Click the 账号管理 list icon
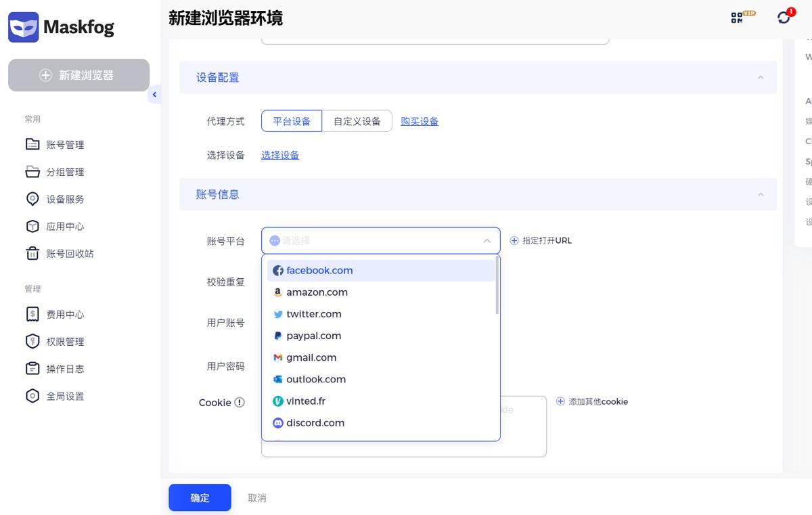 (32, 144)
